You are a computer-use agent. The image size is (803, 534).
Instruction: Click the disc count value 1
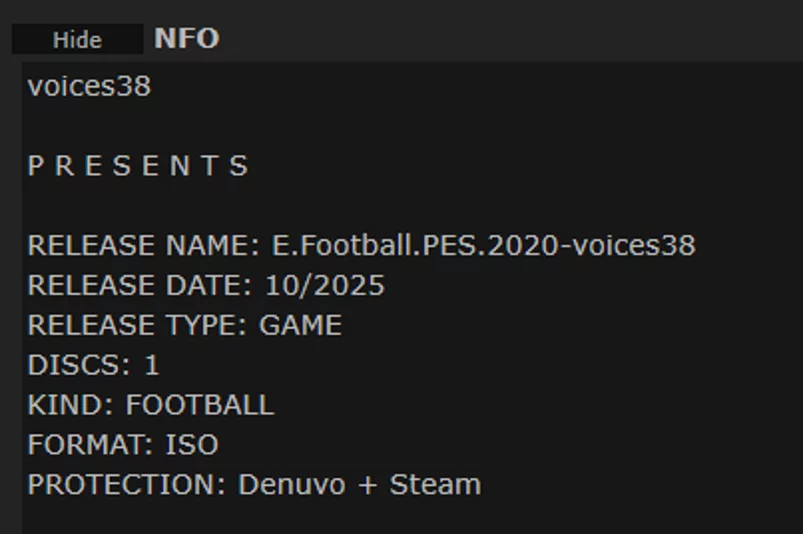[x=152, y=365]
